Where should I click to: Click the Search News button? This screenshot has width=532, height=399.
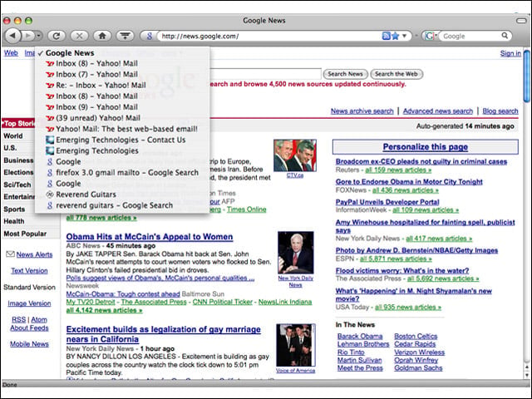345,74
